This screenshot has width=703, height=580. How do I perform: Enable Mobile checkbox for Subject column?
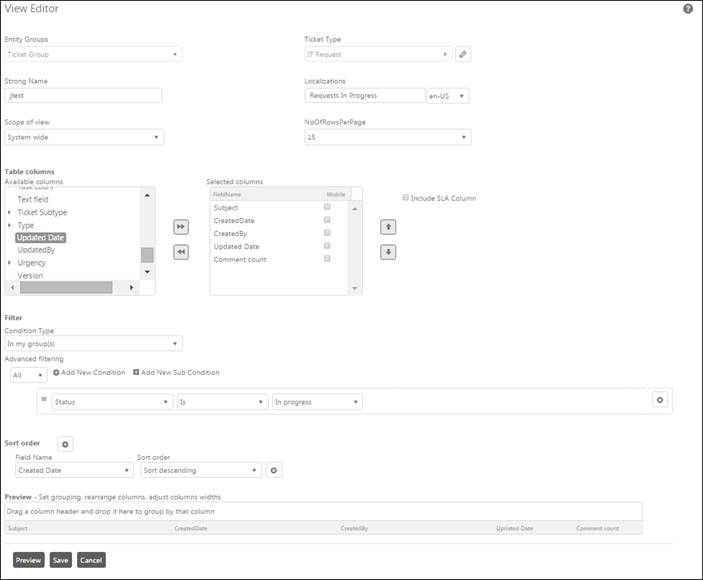tap(327, 207)
